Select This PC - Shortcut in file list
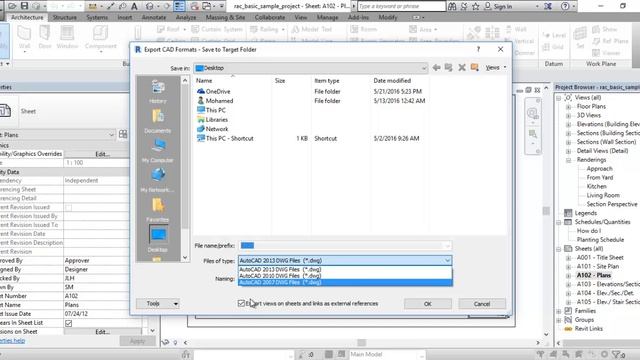Viewport: 640px width, 360px height. click(x=225, y=138)
